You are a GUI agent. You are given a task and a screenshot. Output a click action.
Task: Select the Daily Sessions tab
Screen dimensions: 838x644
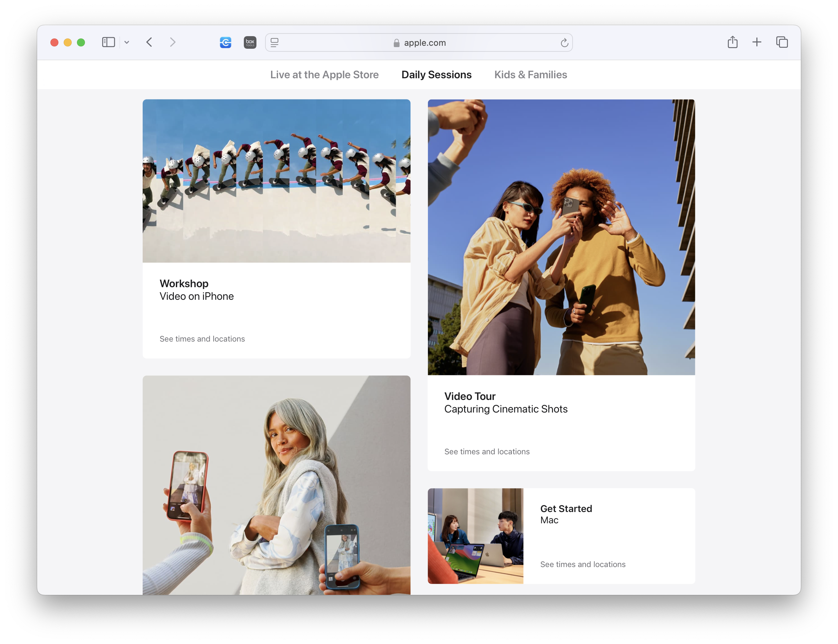[x=437, y=75]
